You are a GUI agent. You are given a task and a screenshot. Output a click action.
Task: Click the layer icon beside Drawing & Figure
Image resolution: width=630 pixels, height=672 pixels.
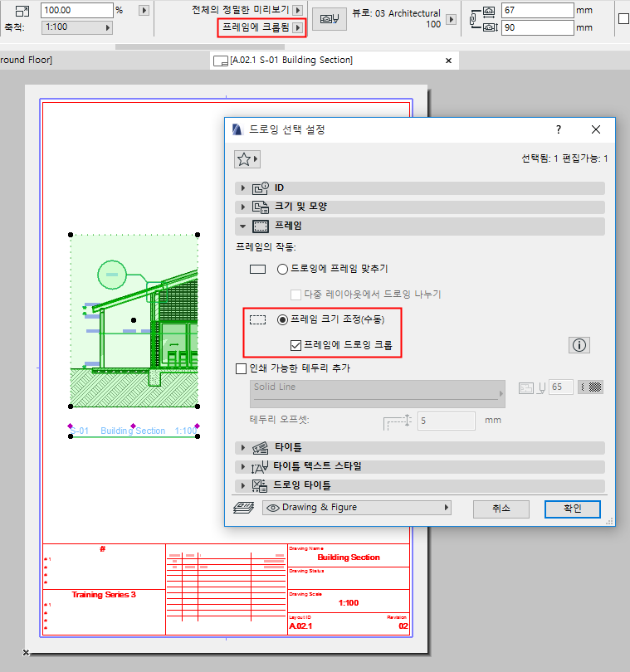[x=243, y=508]
